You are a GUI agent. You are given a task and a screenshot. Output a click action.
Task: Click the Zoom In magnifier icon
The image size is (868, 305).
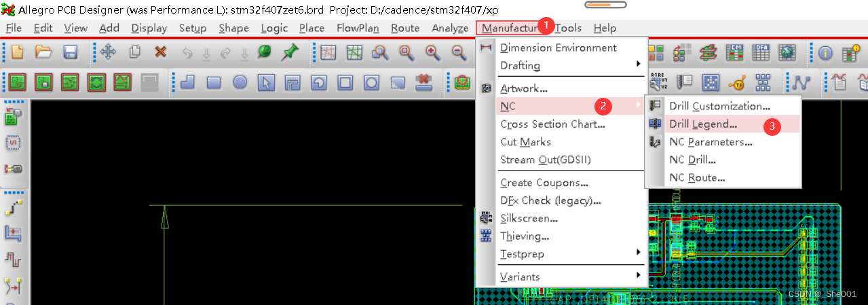pyautogui.click(x=432, y=52)
